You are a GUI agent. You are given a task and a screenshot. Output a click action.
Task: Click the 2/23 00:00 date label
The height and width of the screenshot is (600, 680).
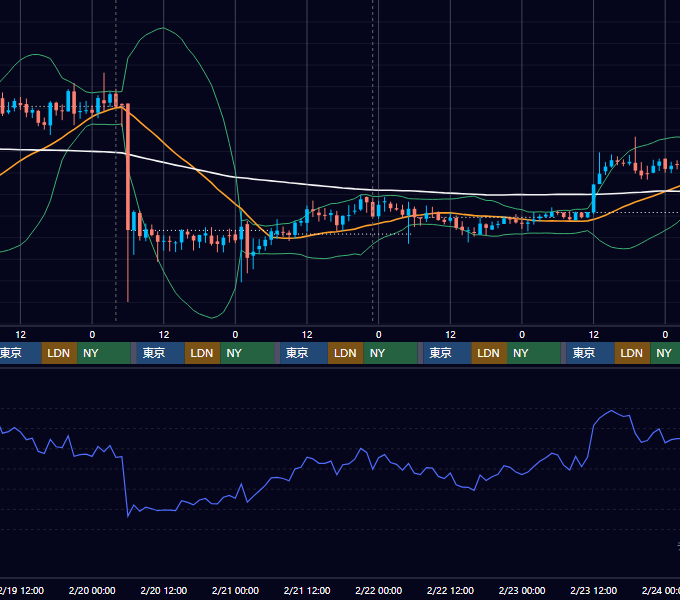522,590
